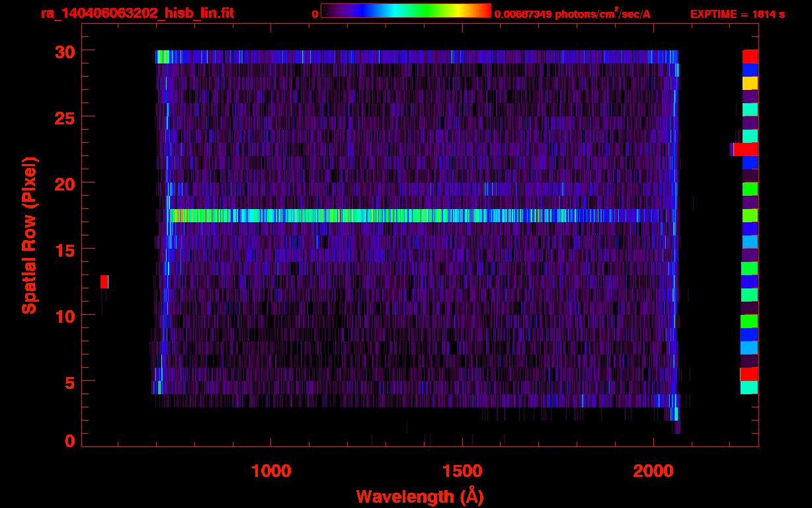The height and width of the screenshot is (508, 812).
Task: Click the color scale minimum value 0
Action: point(315,13)
